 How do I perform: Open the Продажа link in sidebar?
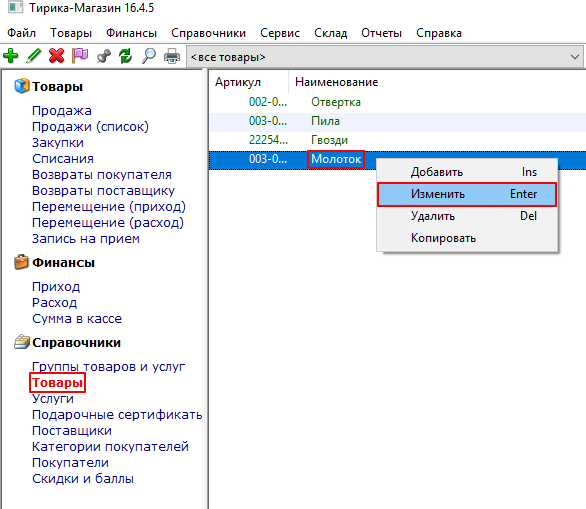(62, 111)
